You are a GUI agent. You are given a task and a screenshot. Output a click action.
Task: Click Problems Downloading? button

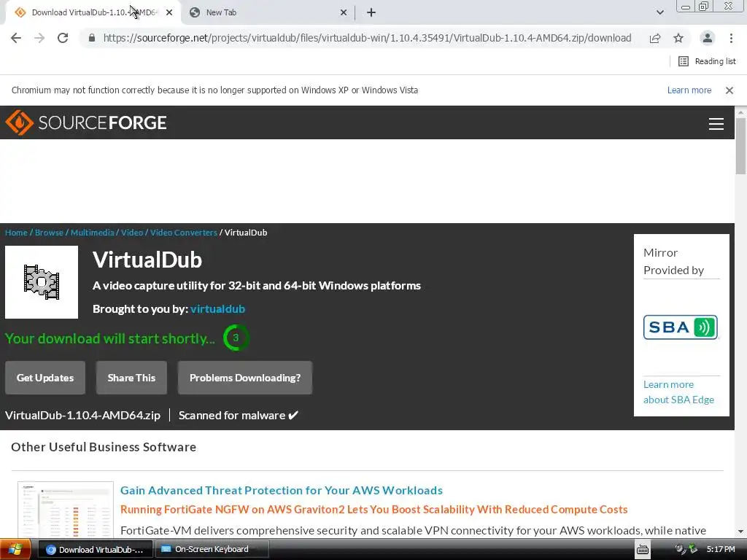pos(245,378)
